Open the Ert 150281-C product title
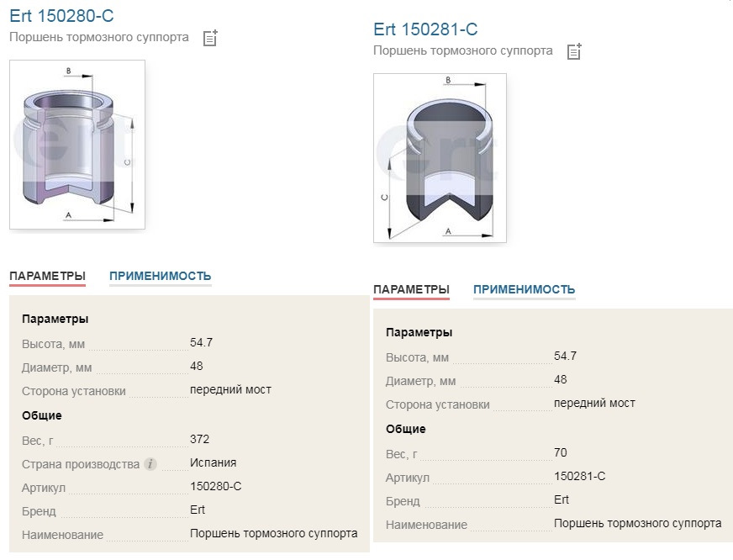 pos(425,29)
